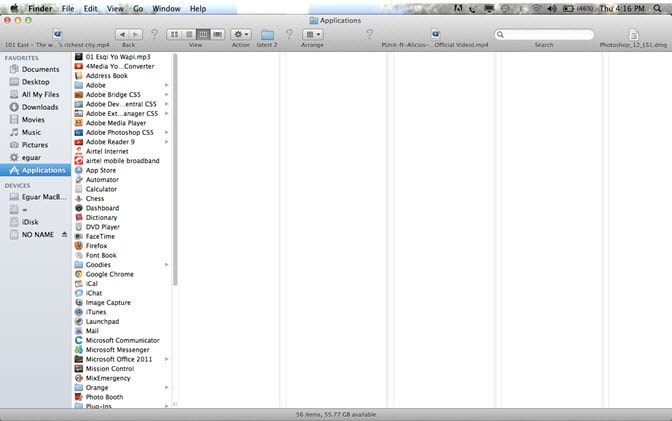This screenshot has width=672, height=421.
Task: Click the Back navigation arrow
Action: 122,34
